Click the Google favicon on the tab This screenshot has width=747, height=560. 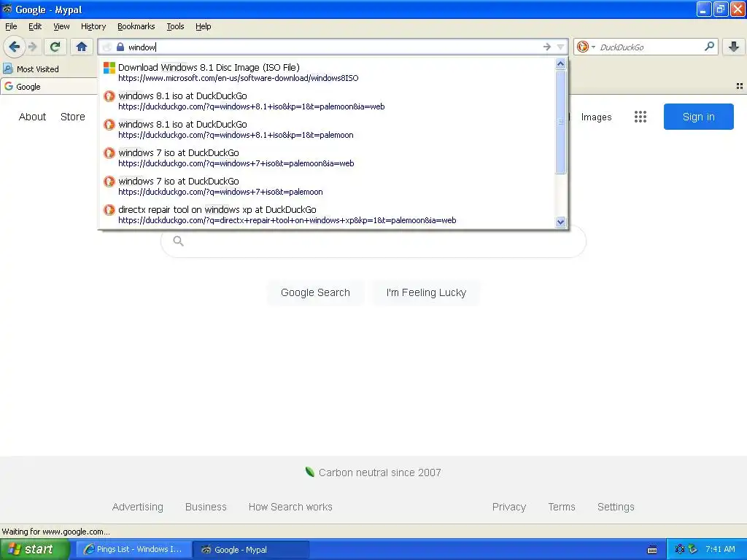tap(8, 86)
